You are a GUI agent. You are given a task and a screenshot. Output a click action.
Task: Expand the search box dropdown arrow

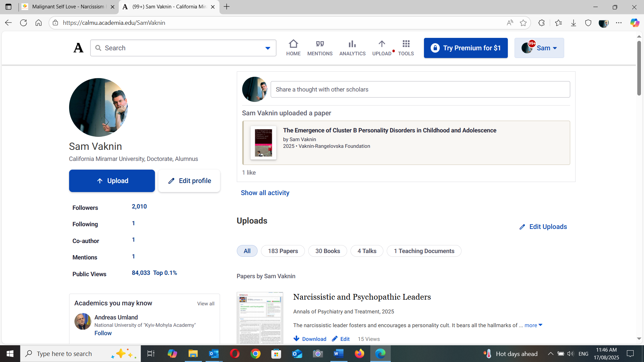click(268, 48)
